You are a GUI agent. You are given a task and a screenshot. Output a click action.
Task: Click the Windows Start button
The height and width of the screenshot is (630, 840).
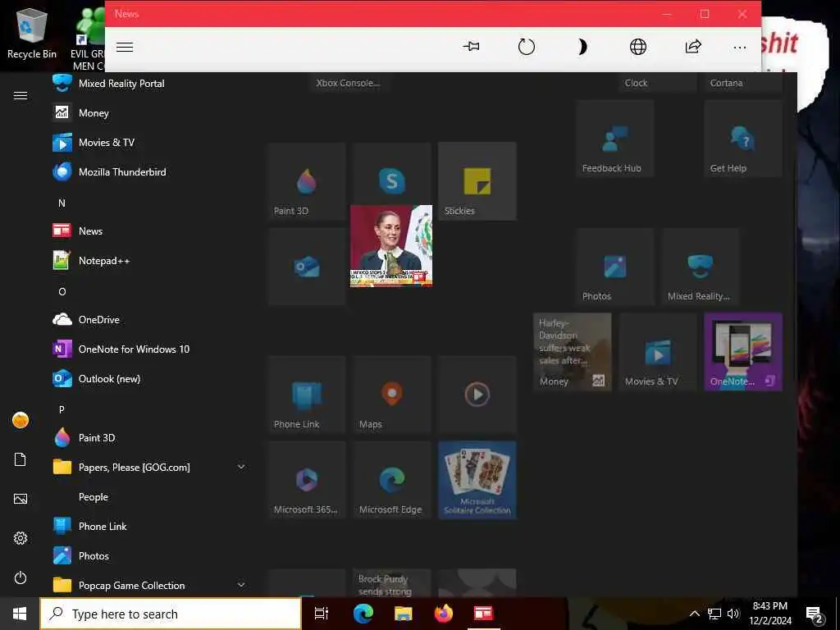click(20, 614)
